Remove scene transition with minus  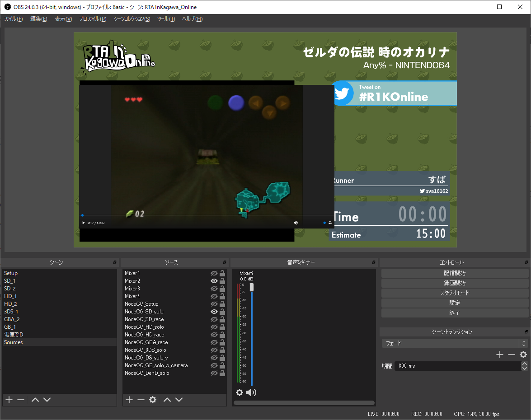512,355
